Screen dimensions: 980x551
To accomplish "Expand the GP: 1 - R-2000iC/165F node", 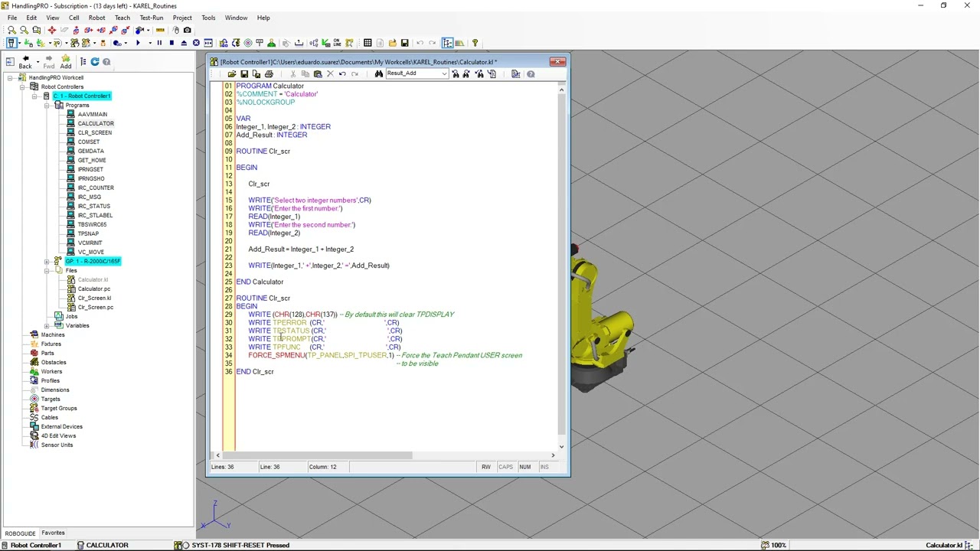I will click(x=47, y=261).
